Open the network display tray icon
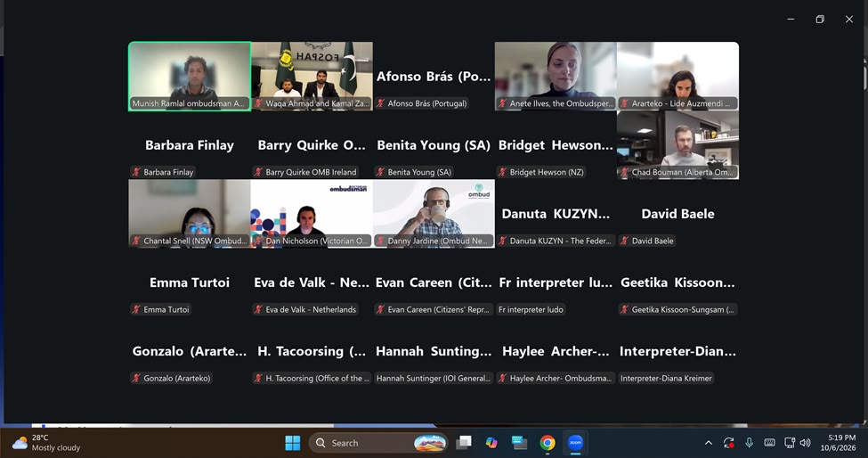Screen dimensions: 868x458 [x=790, y=443]
